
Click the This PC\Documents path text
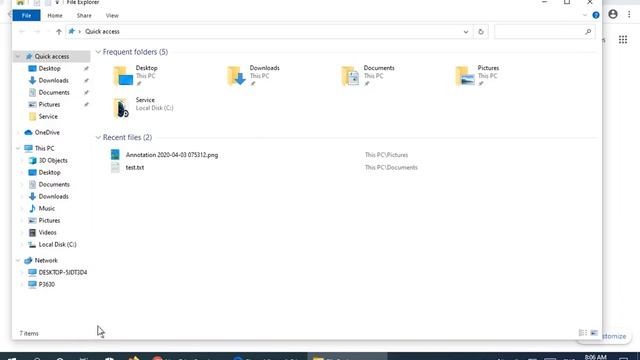click(391, 167)
